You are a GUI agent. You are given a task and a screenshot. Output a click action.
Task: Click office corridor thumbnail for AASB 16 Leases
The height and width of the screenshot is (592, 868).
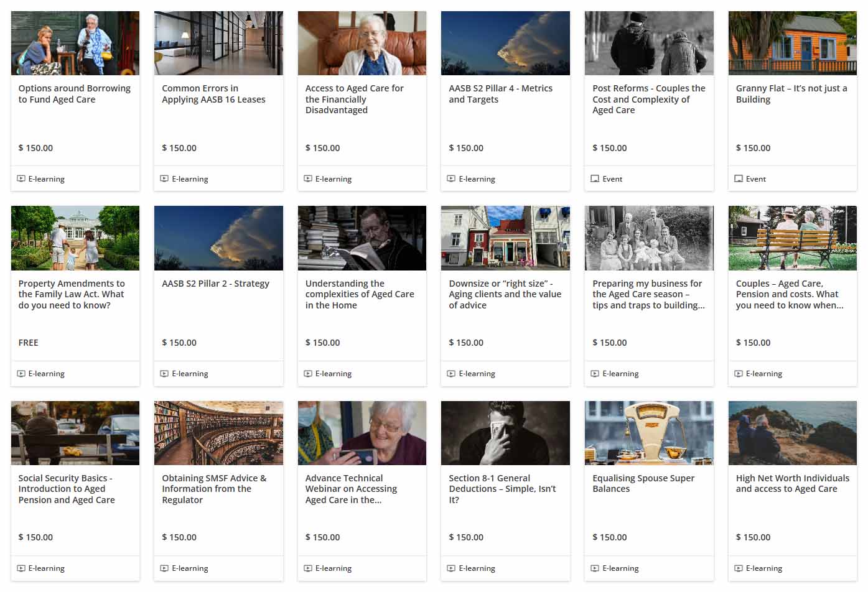[218, 43]
